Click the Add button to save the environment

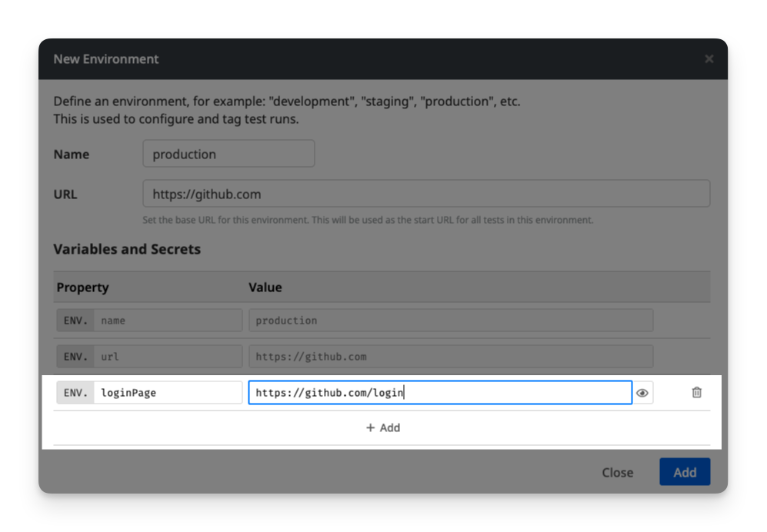(684, 472)
